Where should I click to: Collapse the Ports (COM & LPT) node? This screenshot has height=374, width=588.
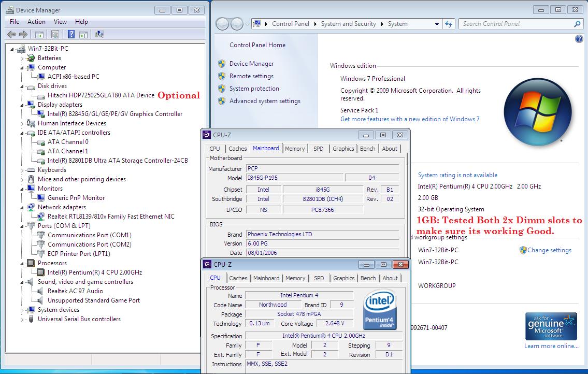[x=22, y=226]
